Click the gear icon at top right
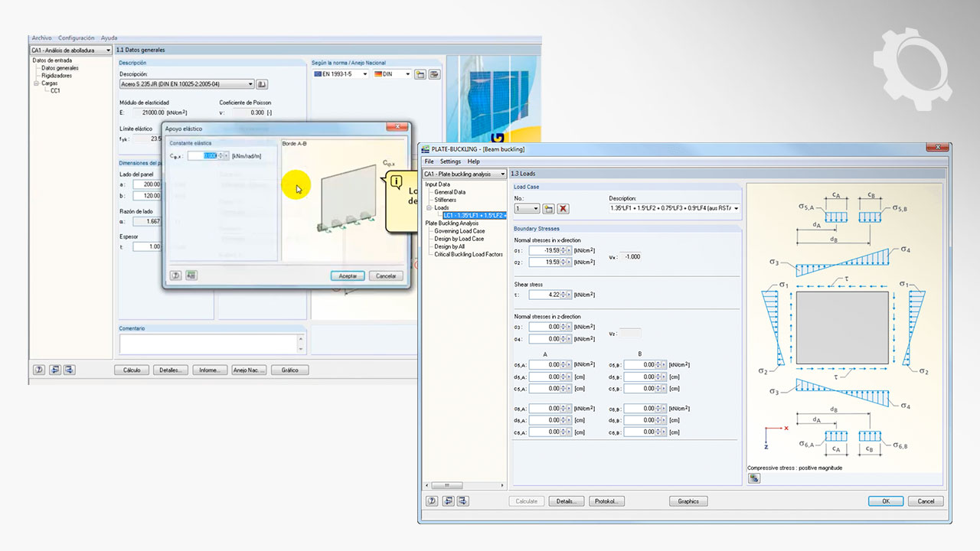The height and width of the screenshot is (551, 980). [913, 64]
